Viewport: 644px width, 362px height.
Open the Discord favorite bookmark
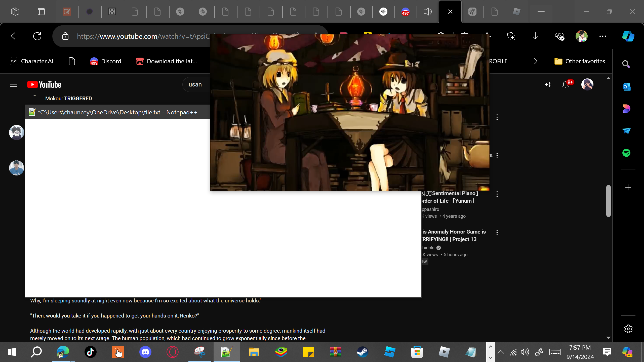106,61
